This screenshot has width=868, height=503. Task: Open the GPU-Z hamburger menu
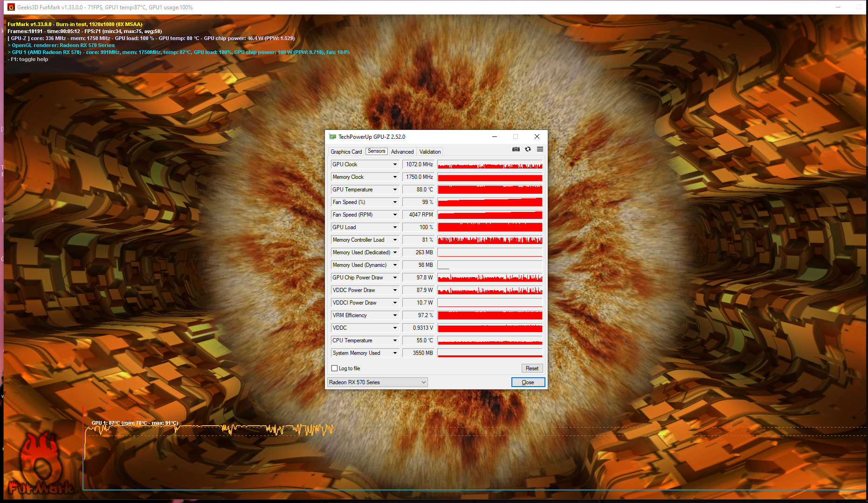540,149
